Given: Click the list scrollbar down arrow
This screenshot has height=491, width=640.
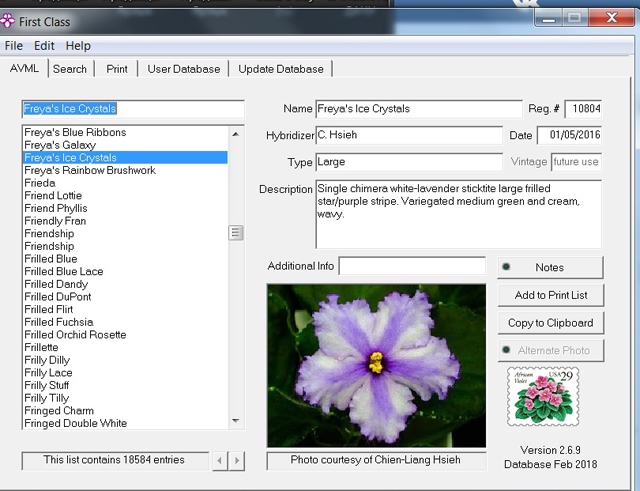Looking at the screenshot, I should pyautogui.click(x=236, y=421).
